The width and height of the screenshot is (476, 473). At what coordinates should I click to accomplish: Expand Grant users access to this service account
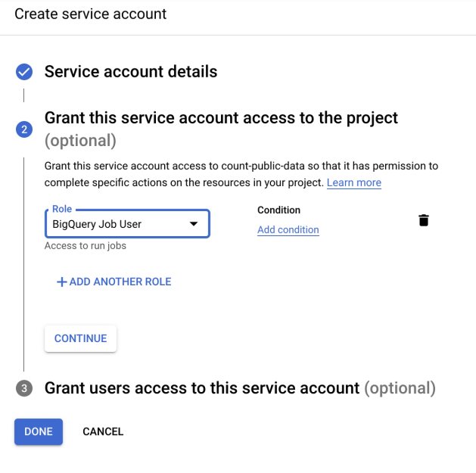[x=240, y=388]
